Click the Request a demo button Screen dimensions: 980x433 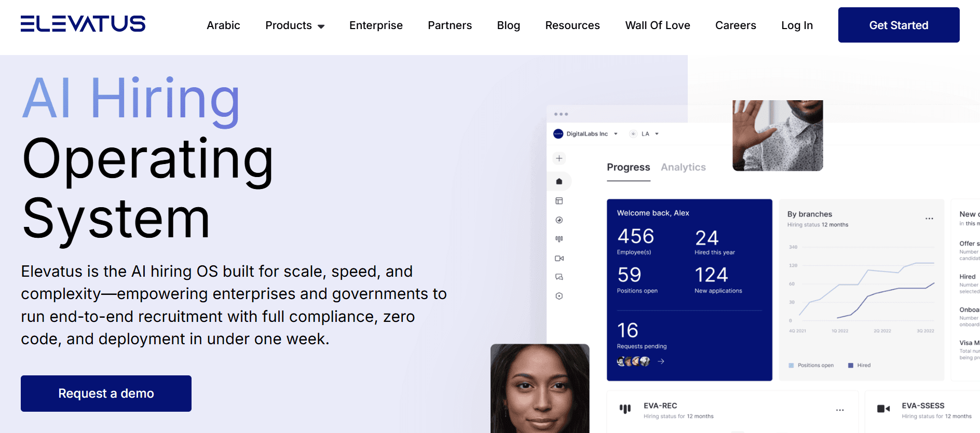click(x=106, y=394)
